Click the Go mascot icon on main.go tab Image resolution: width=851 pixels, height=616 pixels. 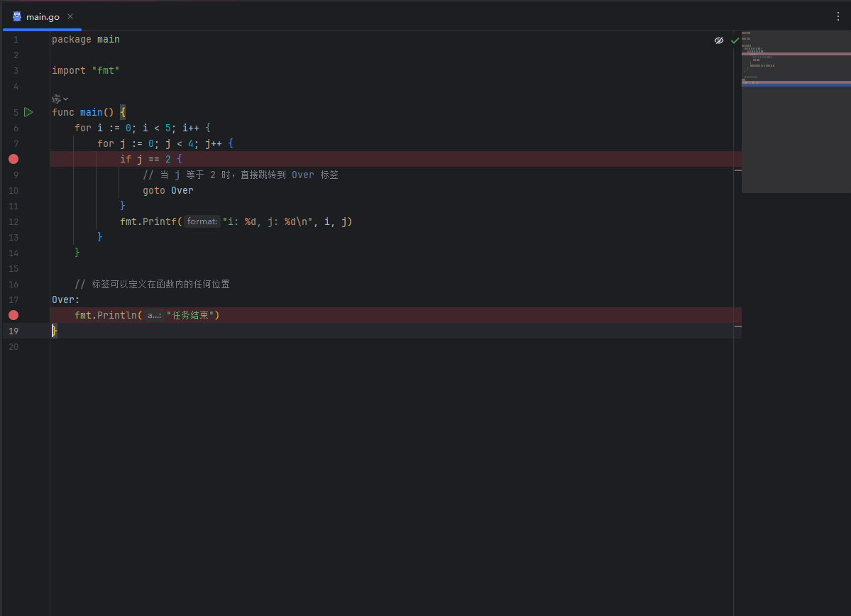[x=16, y=16]
